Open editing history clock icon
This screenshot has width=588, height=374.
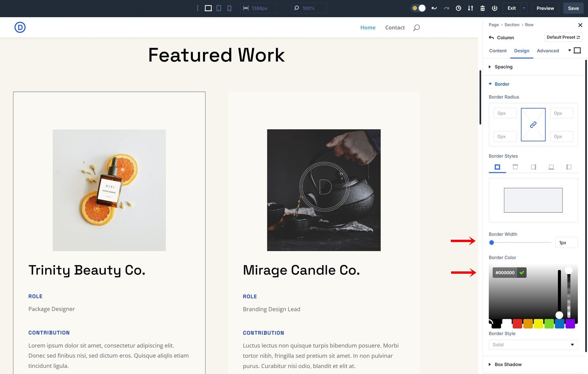458,8
